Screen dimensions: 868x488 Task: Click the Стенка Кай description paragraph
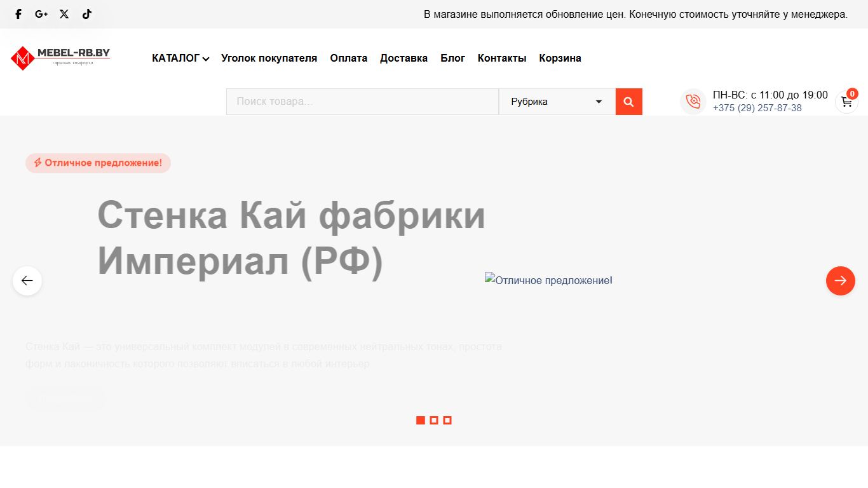264,355
